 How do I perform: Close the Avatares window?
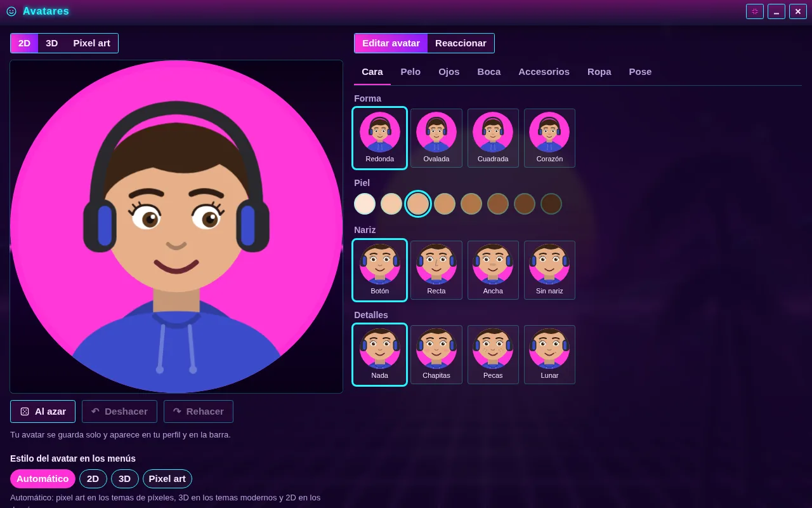[x=798, y=11]
